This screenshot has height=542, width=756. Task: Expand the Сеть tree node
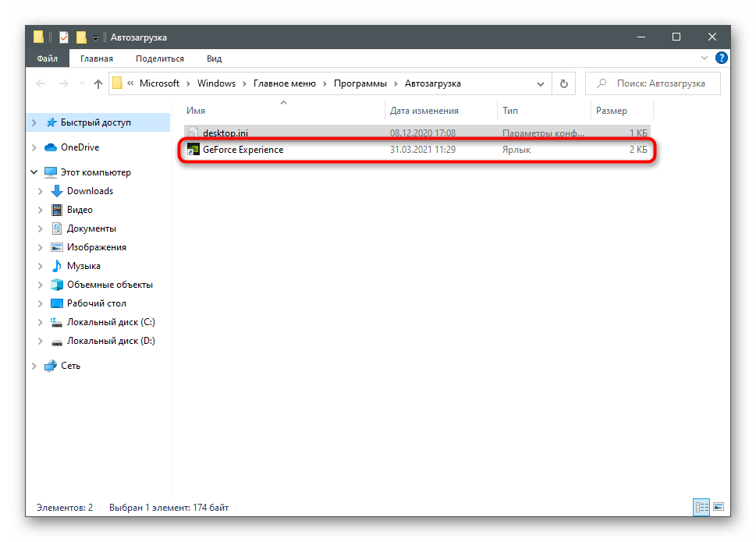[34, 366]
